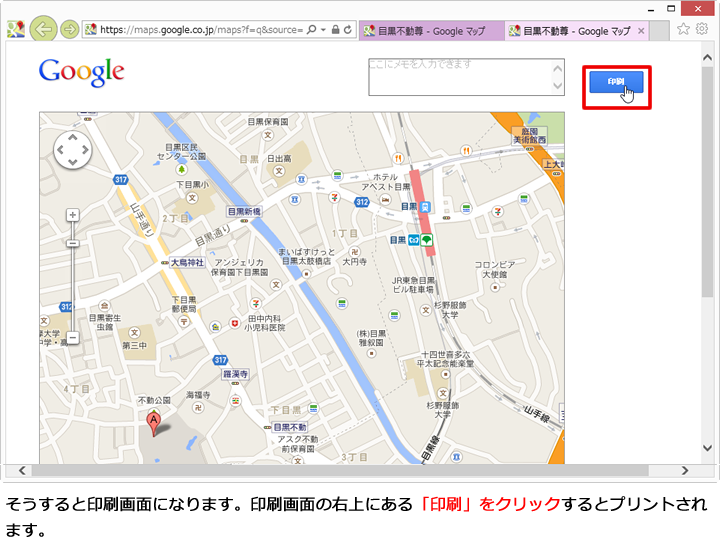Maximize the browser window
The image size is (720, 538).
[x=671, y=8]
